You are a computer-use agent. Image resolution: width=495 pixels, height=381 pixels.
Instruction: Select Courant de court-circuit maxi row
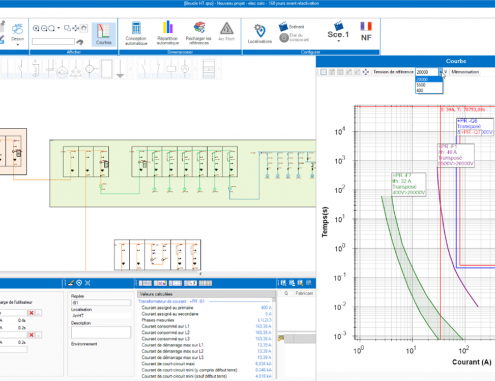pos(206,364)
